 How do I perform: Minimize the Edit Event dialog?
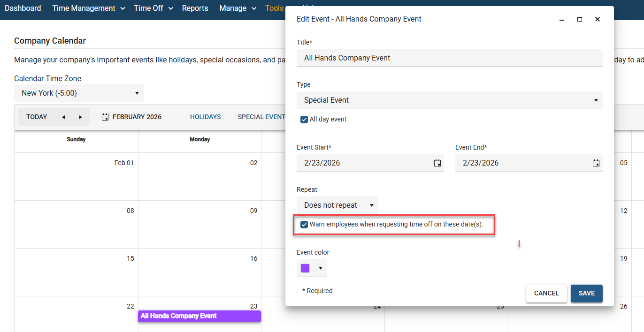click(x=562, y=19)
